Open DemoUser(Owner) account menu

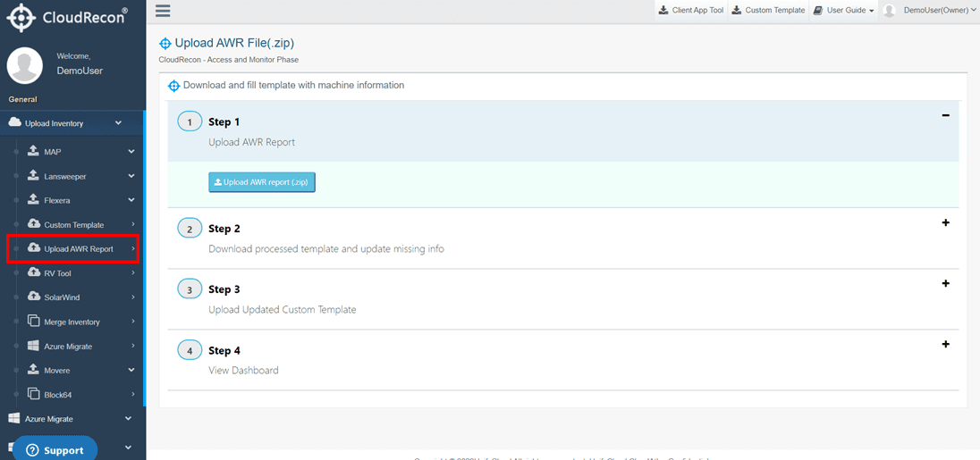pos(929,11)
